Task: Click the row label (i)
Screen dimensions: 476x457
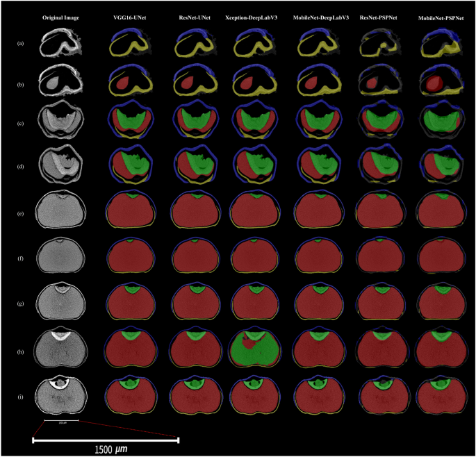Action: pyautogui.click(x=20, y=397)
